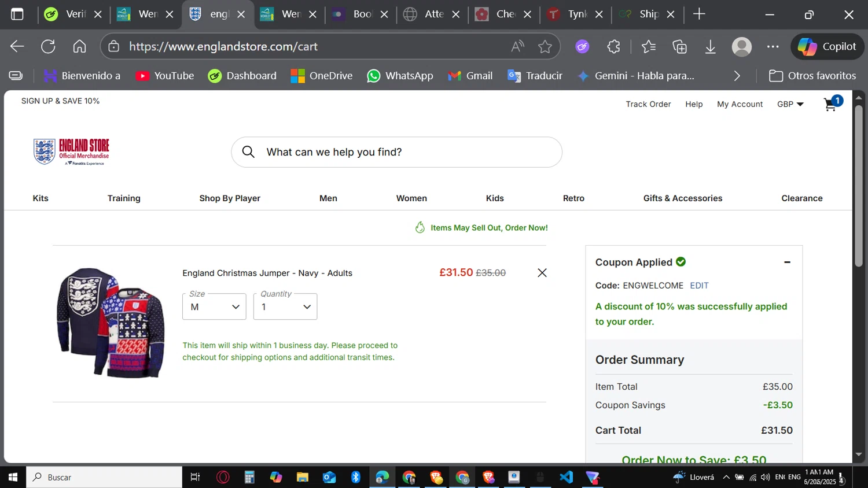Open the OneDrive bookmark

(x=321, y=76)
